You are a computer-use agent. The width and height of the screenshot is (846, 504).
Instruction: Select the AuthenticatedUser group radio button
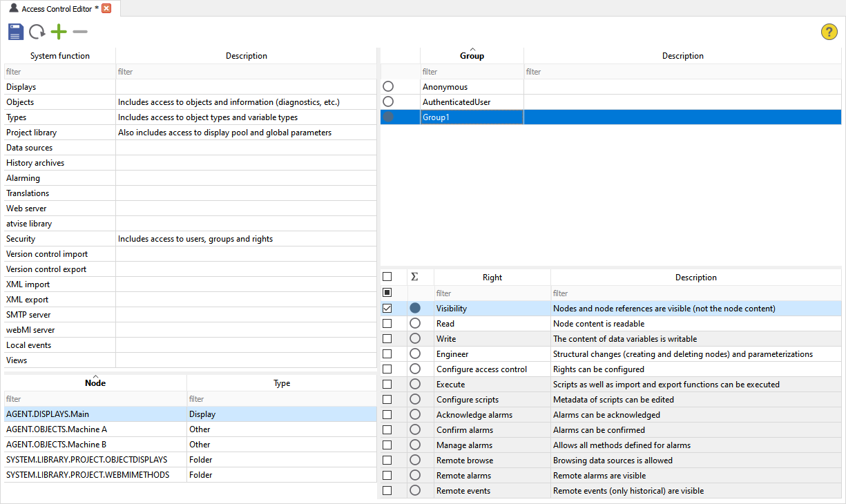[388, 101]
